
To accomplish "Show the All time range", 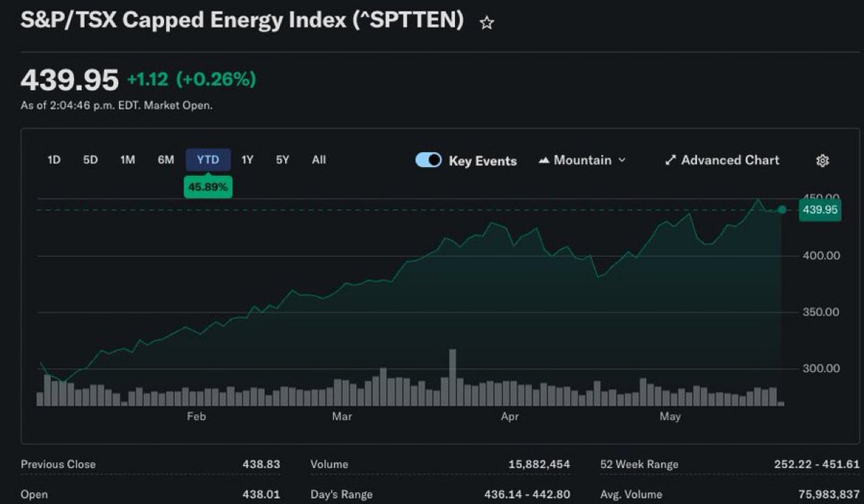I will [x=319, y=160].
